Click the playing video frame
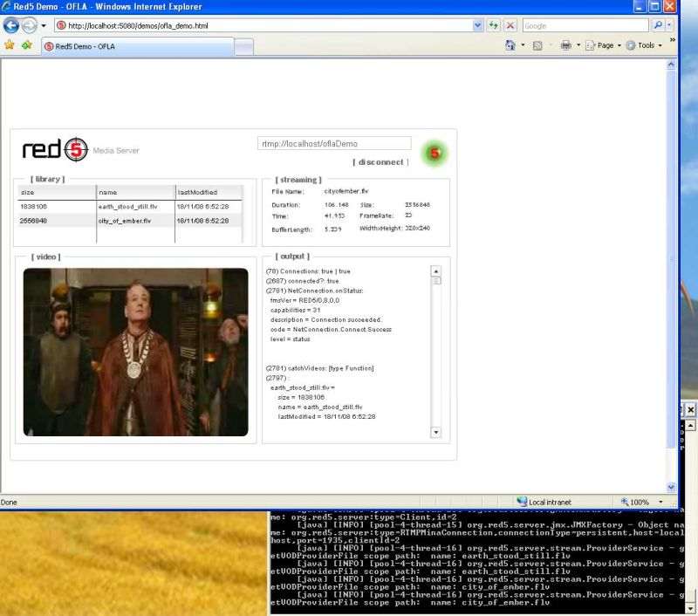Viewport: 698px width, 616px height. (136, 352)
